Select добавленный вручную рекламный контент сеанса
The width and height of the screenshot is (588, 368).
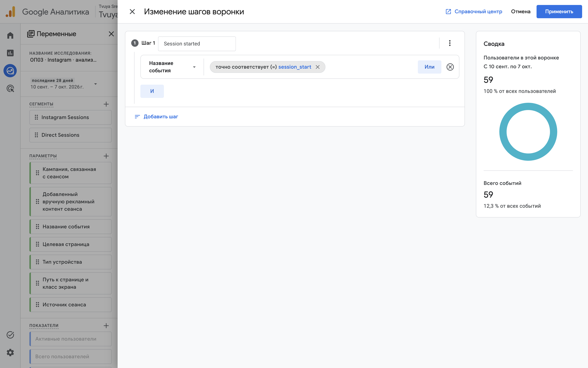(x=70, y=201)
